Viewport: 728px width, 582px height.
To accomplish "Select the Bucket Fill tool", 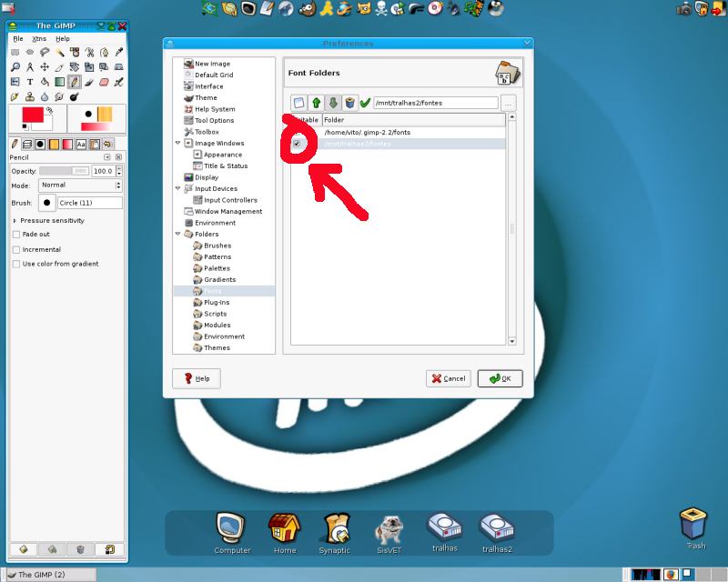I will [45, 82].
